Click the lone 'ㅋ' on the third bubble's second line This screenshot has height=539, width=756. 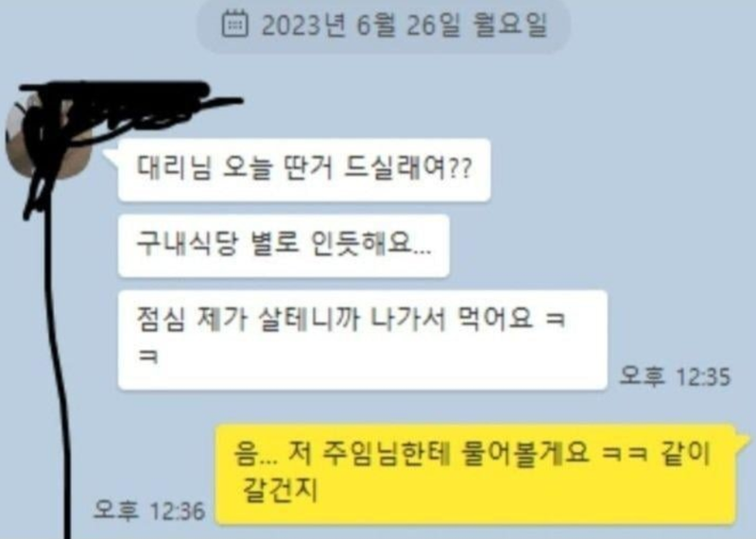(x=148, y=357)
